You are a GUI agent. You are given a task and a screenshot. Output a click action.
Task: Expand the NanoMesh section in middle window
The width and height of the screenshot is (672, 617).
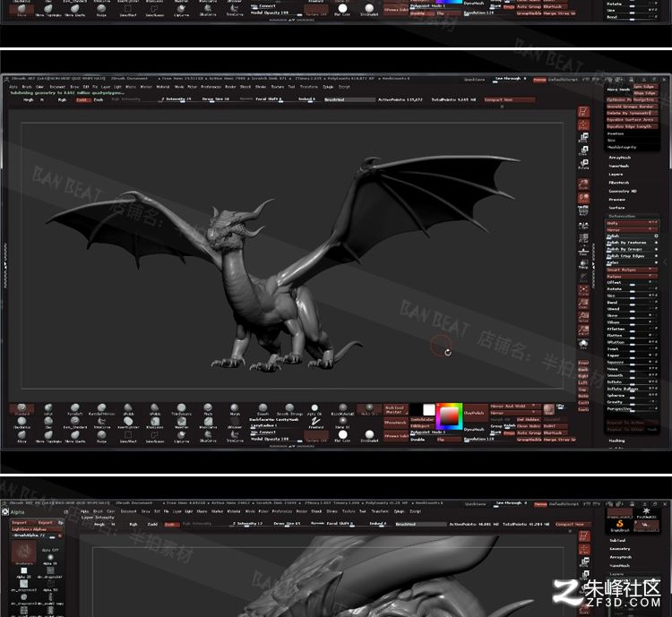(x=619, y=166)
